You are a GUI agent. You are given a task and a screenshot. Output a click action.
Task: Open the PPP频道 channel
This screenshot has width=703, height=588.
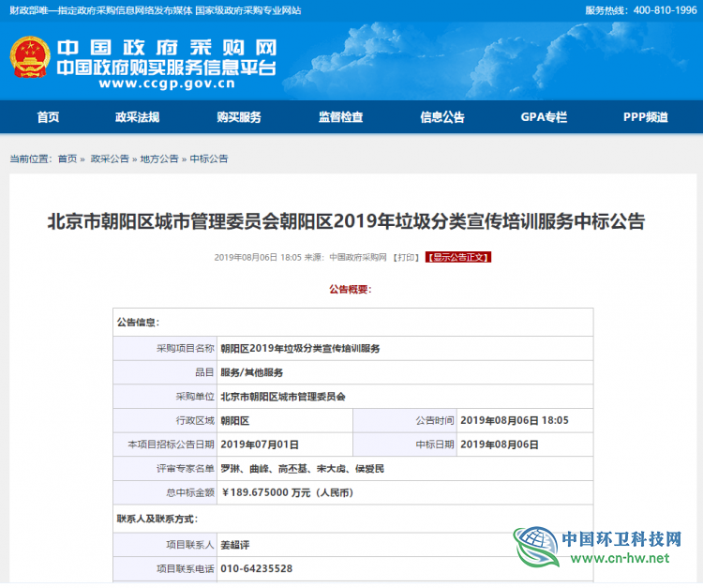(x=646, y=117)
